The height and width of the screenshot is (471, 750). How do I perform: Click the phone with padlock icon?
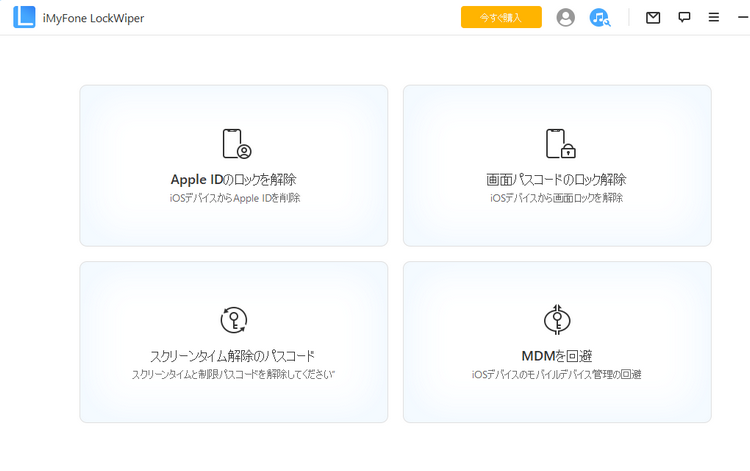(x=561, y=143)
